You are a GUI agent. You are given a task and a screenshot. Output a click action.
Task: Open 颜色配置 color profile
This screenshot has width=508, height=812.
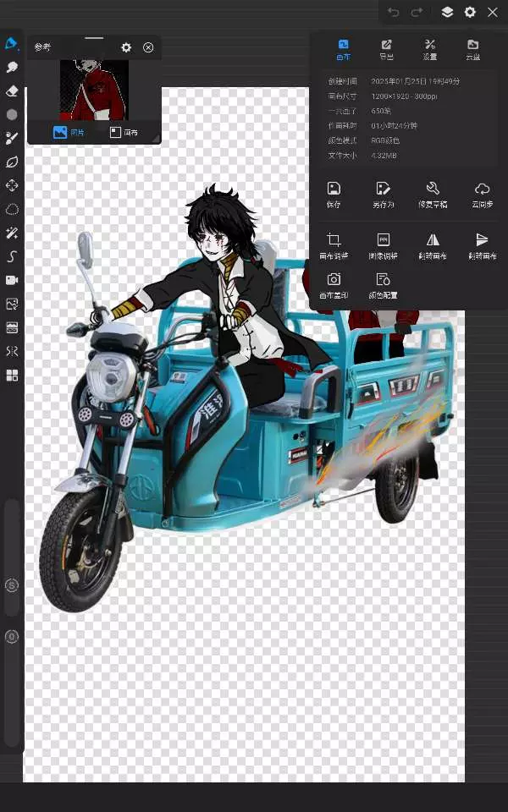point(383,285)
